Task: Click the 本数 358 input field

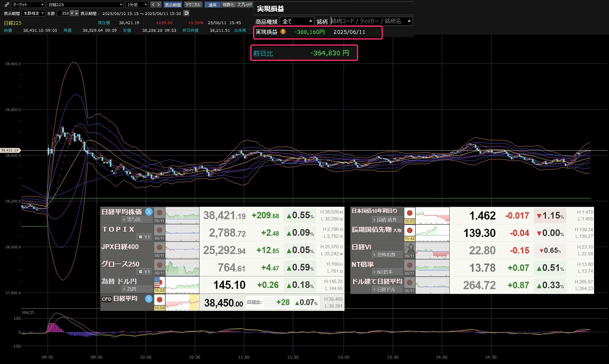Action: click(63, 13)
